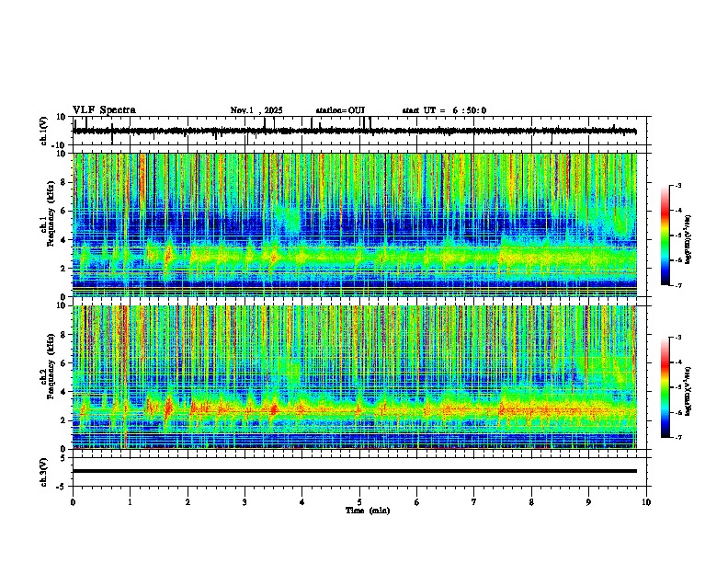Click the "1" tick on the Time axis
The height and width of the screenshot is (563, 728).
[x=130, y=502]
